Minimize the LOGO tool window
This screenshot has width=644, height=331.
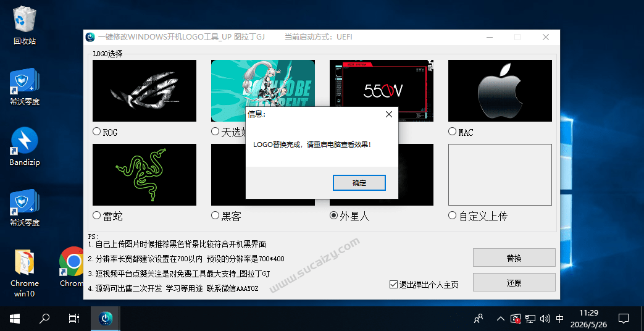pyautogui.click(x=489, y=37)
